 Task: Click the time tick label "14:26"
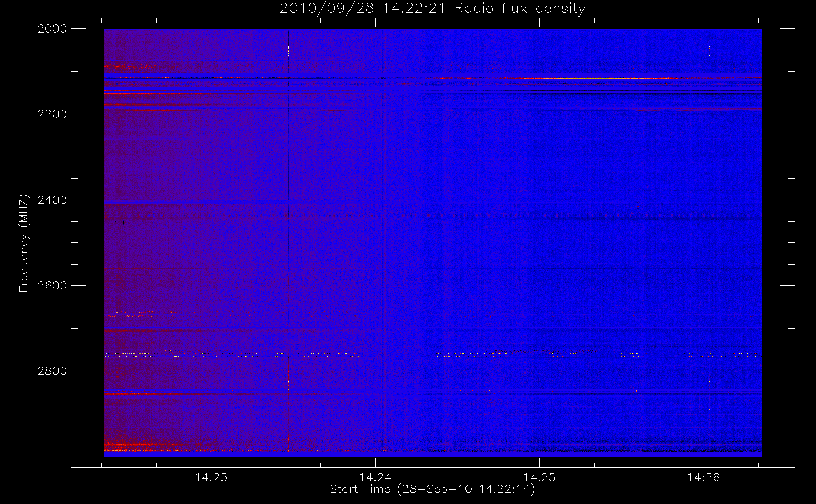(x=704, y=477)
